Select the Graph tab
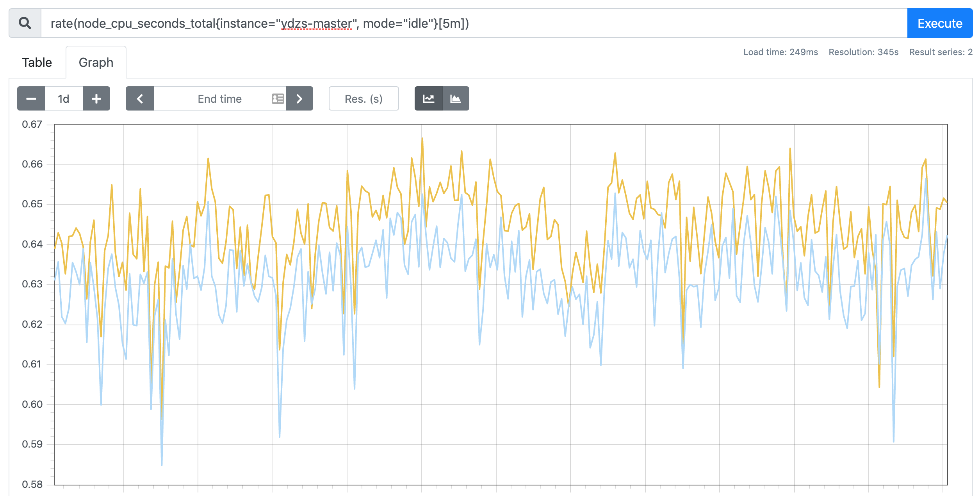 click(96, 62)
